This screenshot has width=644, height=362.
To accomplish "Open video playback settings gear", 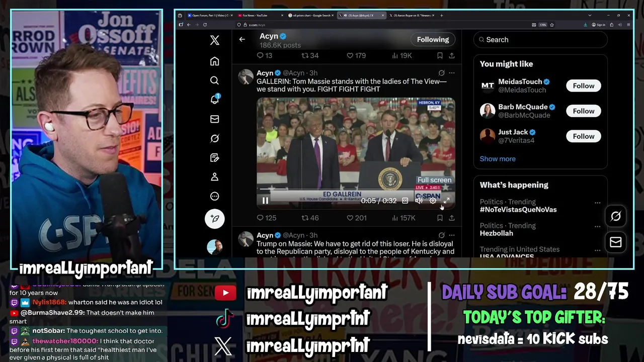I will (x=433, y=201).
